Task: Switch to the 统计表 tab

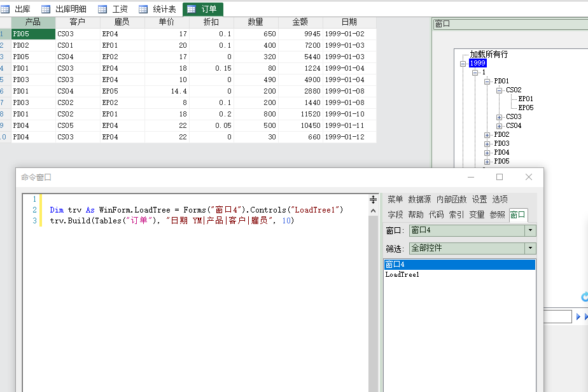Action: point(157,9)
